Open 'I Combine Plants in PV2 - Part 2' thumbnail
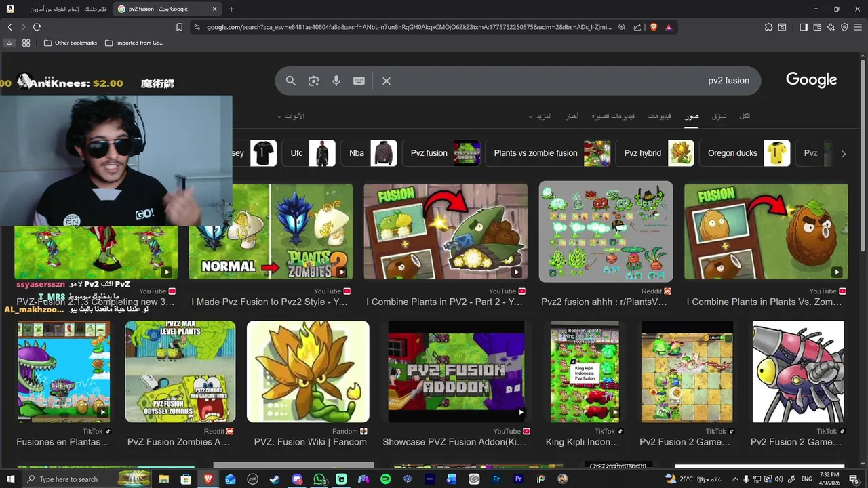868x488 pixels. click(x=446, y=232)
